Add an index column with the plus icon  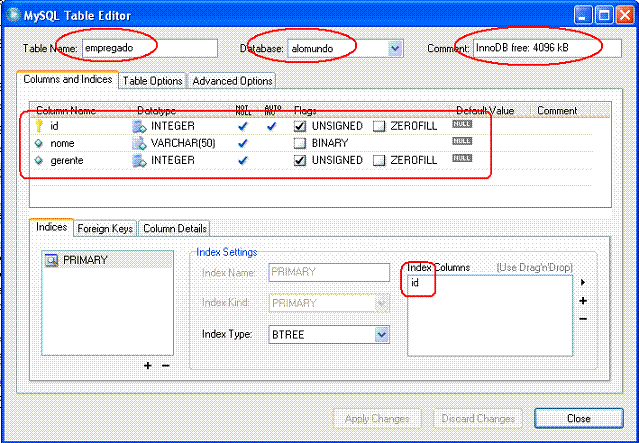click(x=583, y=301)
